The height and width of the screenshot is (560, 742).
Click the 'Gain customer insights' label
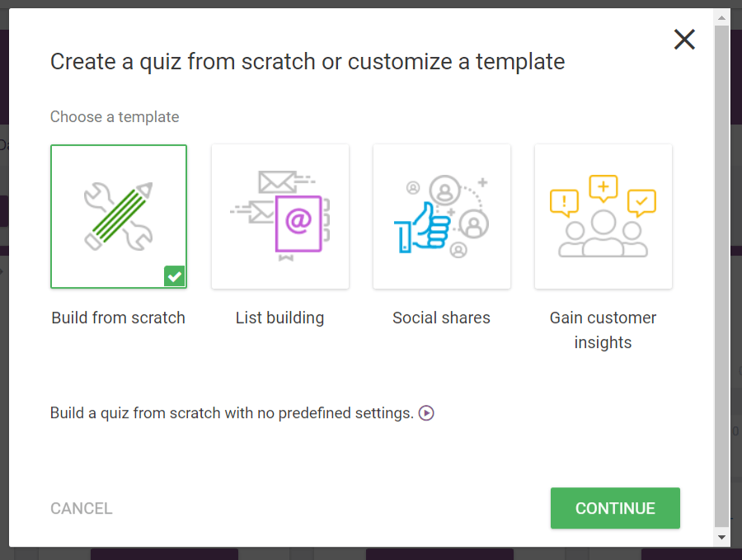coord(603,330)
